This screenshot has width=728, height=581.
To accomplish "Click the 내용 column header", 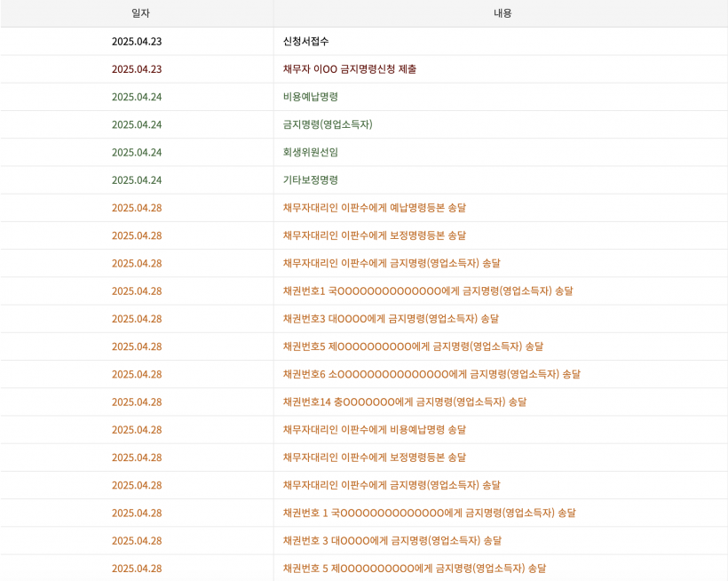I will 502,13.
